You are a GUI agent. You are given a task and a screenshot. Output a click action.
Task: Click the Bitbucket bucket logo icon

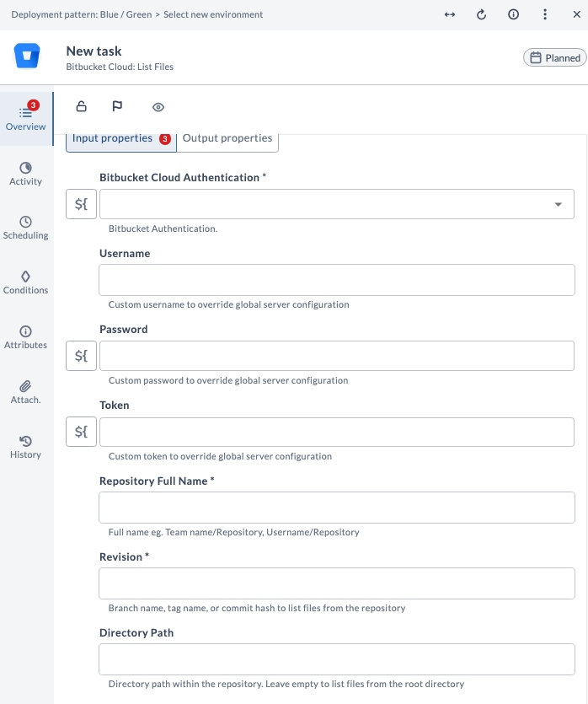(x=28, y=57)
